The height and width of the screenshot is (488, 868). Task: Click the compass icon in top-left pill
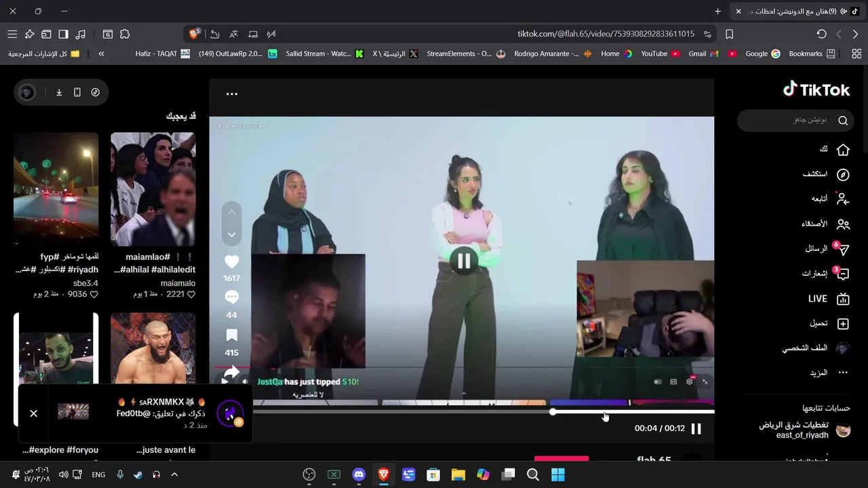(96, 92)
